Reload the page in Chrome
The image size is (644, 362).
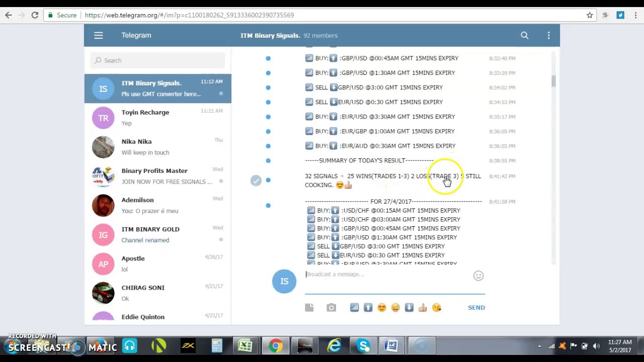35,15
